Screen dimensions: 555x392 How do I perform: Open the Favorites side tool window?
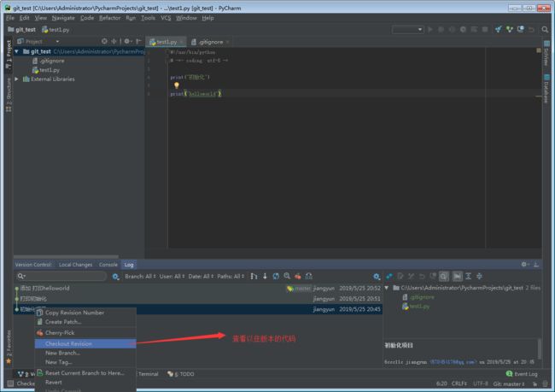(x=9, y=347)
